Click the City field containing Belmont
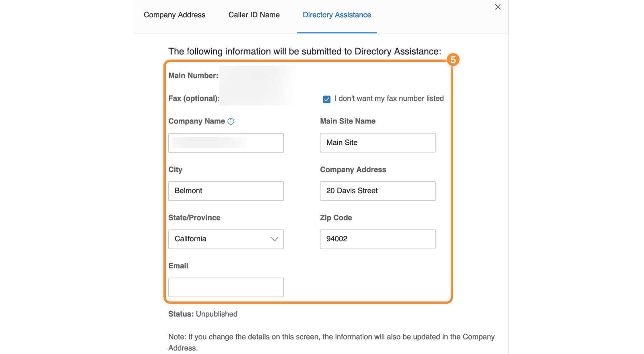Image resolution: width=644 pixels, height=354 pixels. coord(226,191)
